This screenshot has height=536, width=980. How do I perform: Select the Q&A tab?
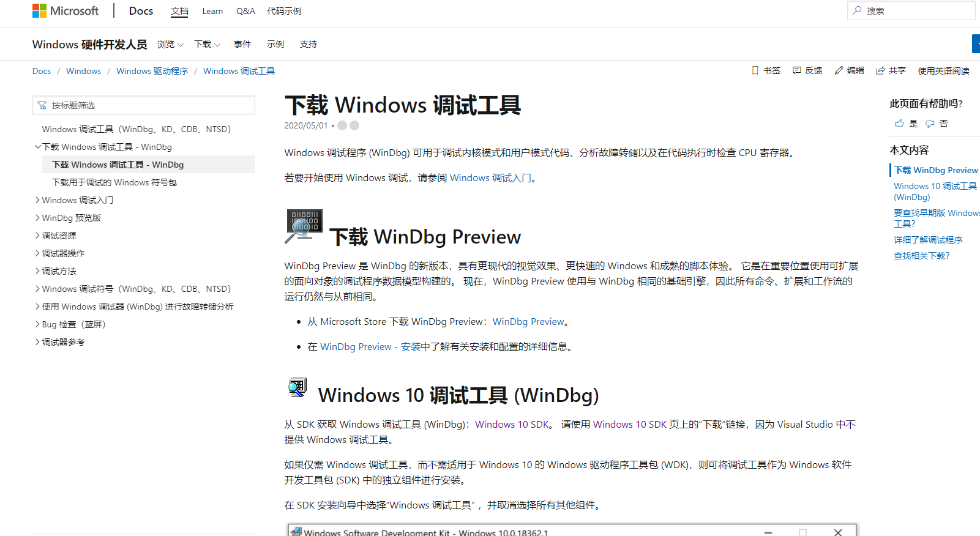tap(245, 11)
